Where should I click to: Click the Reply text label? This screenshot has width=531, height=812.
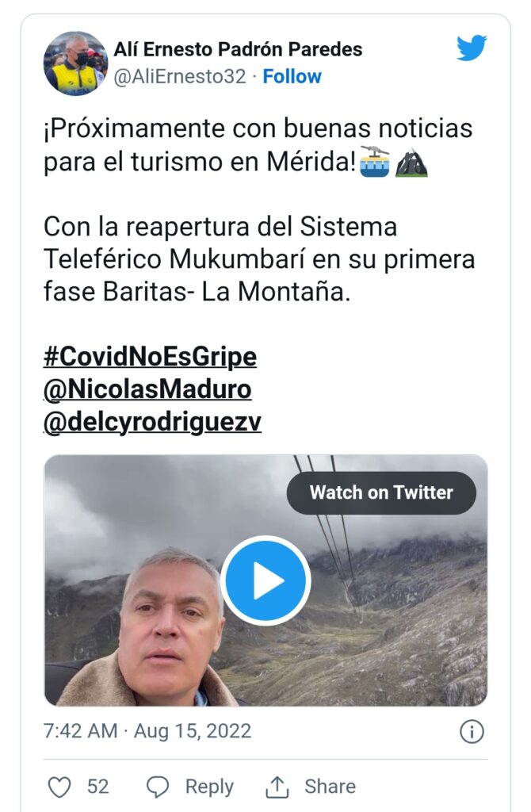click(209, 787)
